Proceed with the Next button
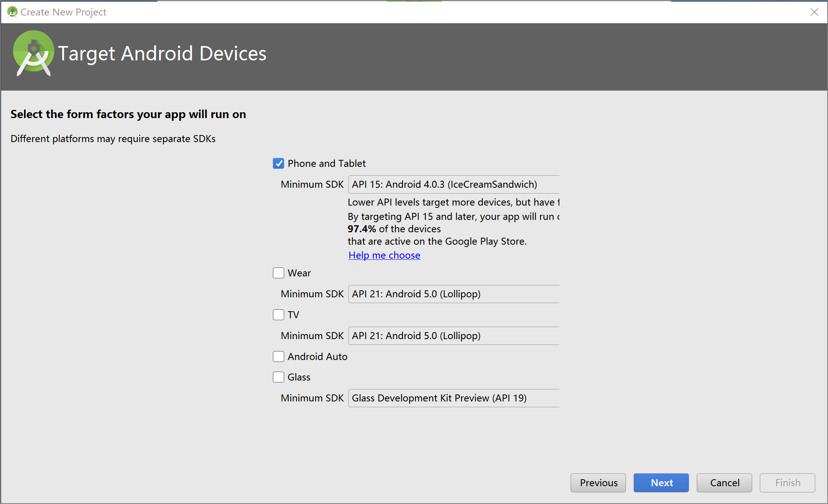Screen dimensions: 828x504 pyautogui.click(x=661, y=483)
